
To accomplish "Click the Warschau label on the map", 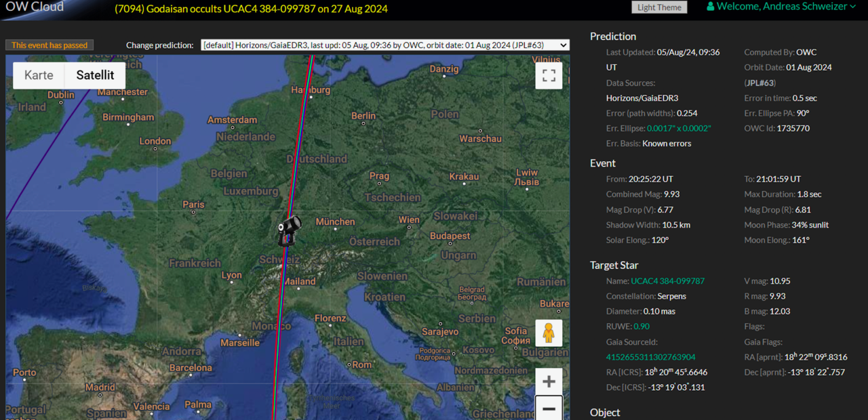I will tap(480, 138).
